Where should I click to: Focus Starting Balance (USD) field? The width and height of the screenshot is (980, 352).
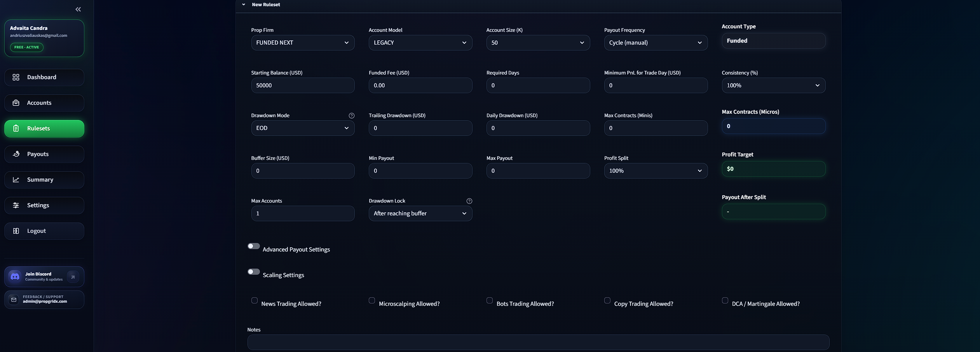pos(303,85)
